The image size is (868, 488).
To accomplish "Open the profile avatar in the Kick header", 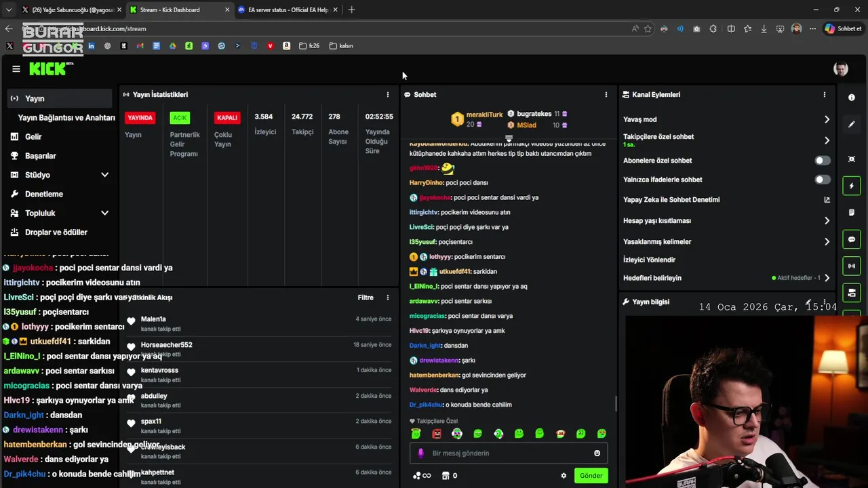I will click(x=841, y=69).
